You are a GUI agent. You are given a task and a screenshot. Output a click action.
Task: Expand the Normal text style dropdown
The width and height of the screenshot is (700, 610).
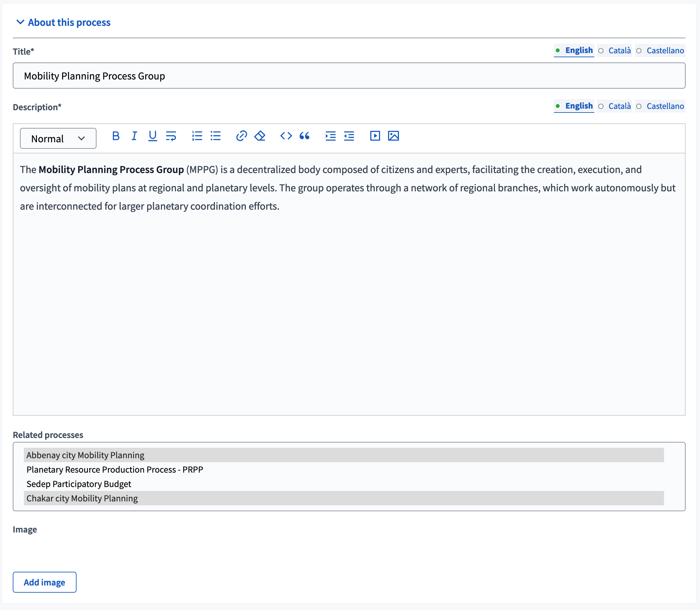(57, 137)
